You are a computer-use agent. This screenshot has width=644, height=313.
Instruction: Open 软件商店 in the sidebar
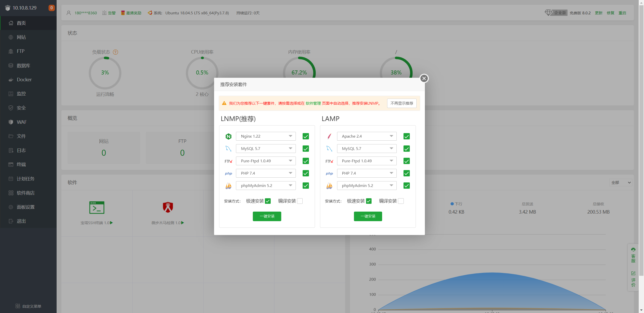pyautogui.click(x=28, y=193)
